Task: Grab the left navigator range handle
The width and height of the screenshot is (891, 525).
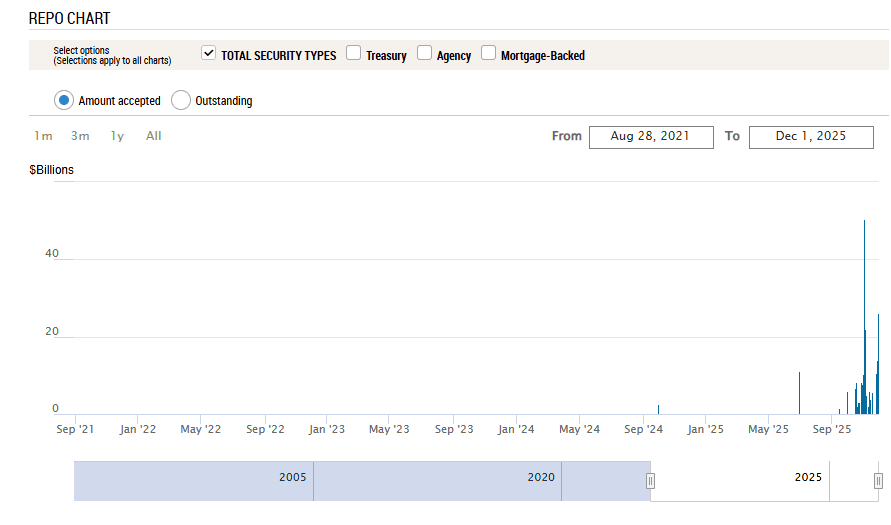Action: click(x=650, y=481)
